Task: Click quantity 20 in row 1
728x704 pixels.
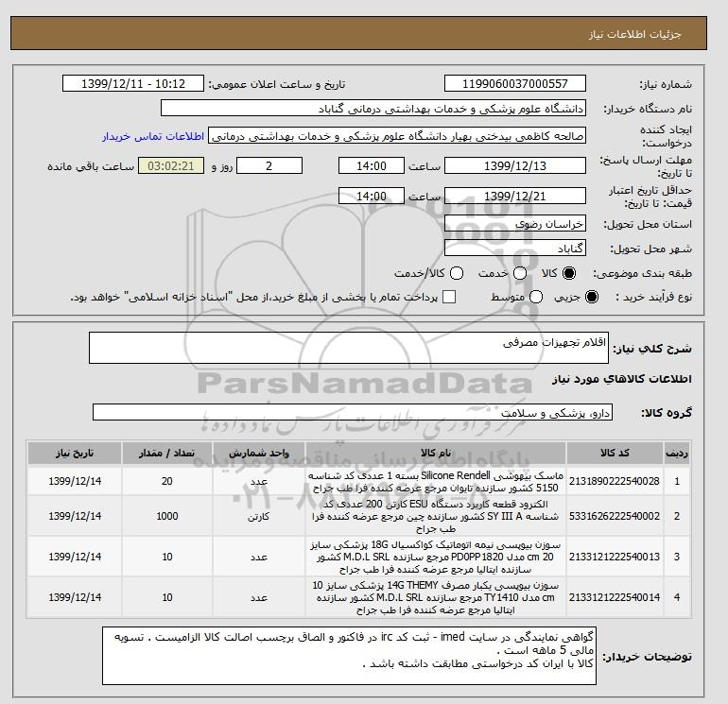Action: pos(167,481)
